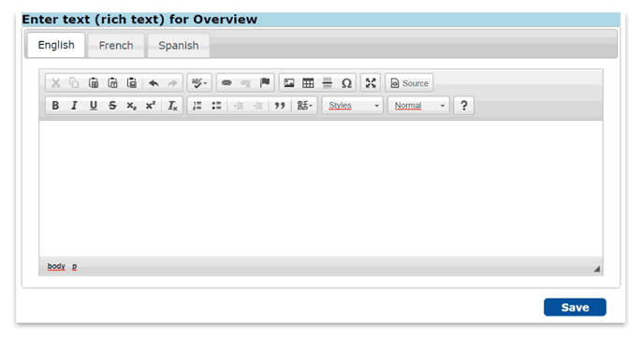Click the Copy icon in editor toolbar
The height and width of the screenshot is (337, 644).
click(x=74, y=83)
